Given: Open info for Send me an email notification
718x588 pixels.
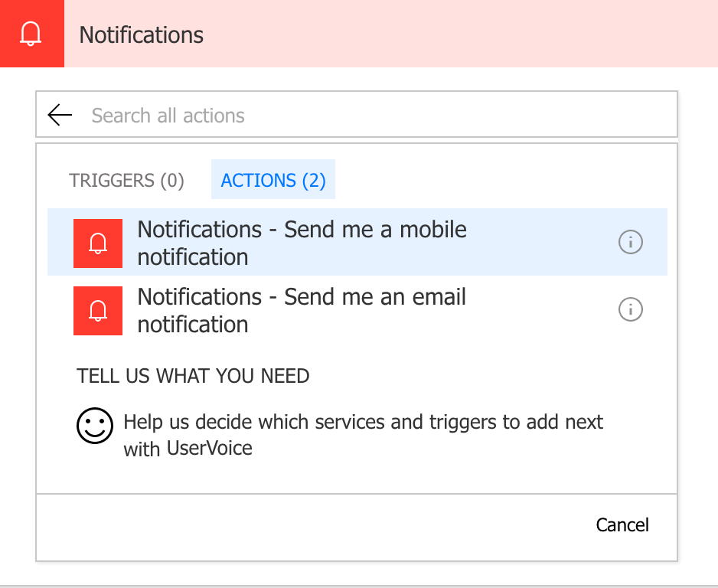Looking at the screenshot, I should [x=630, y=310].
